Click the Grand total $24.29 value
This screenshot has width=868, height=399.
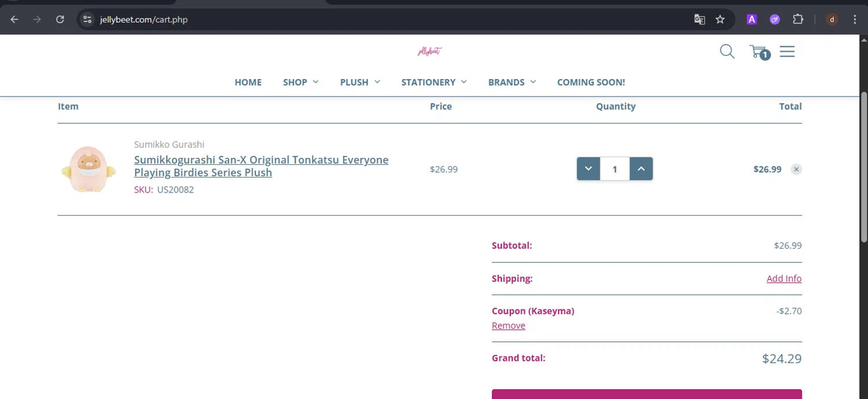tap(782, 359)
